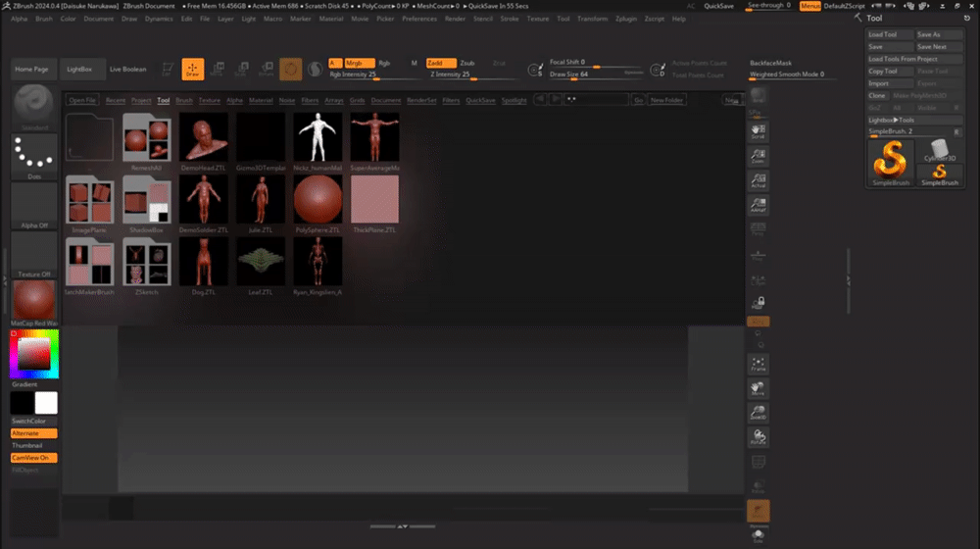Select the Draw mode icon
Screen dimensions: 980x549
tap(192, 70)
